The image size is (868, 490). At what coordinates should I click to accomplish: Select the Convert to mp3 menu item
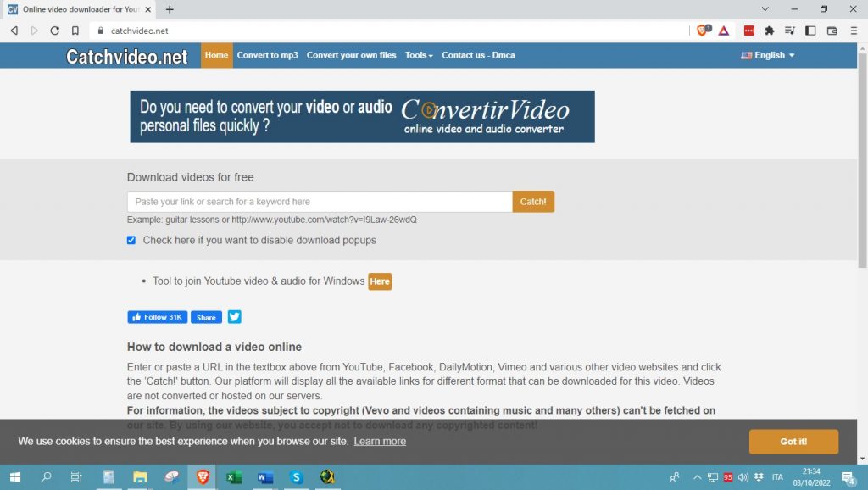(x=268, y=54)
